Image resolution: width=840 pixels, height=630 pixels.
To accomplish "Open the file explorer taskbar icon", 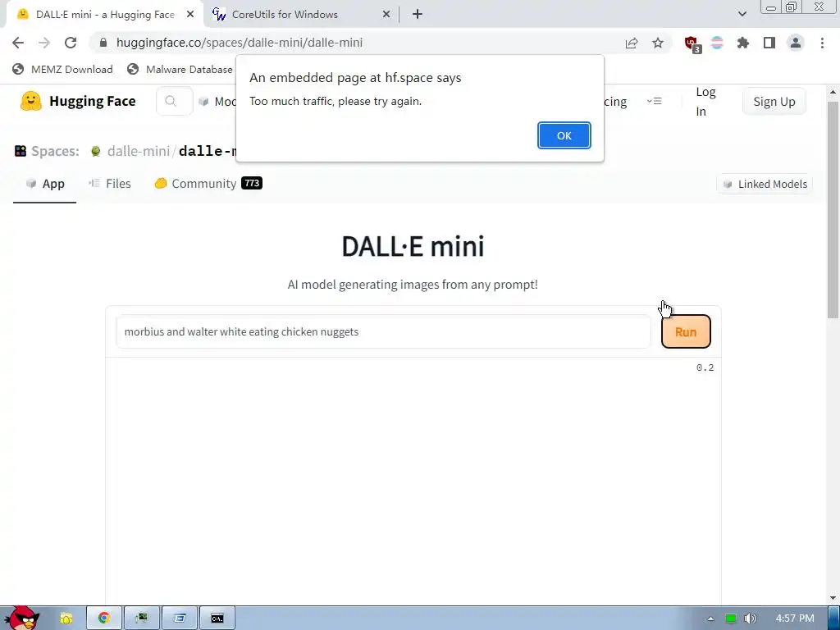I will click(x=66, y=619).
